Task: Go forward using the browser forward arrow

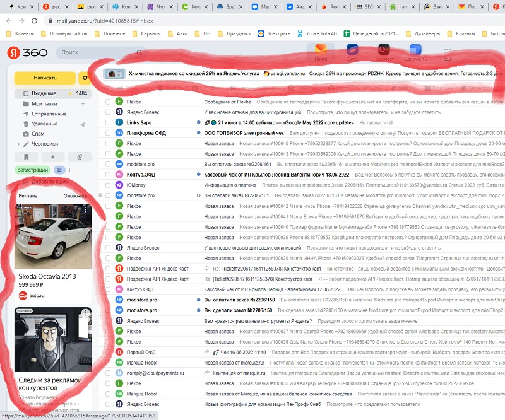Action: coord(21,21)
